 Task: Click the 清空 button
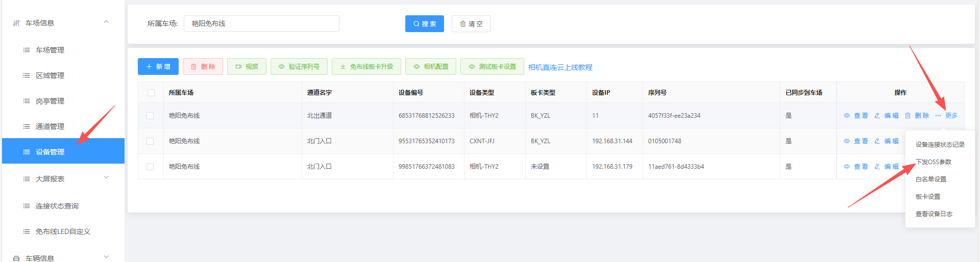tap(471, 23)
